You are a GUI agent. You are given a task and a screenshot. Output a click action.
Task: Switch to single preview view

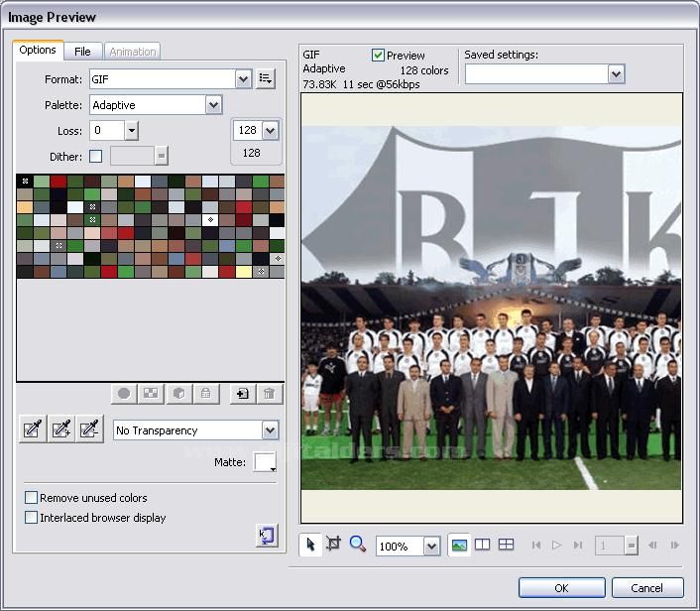(459, 545)
